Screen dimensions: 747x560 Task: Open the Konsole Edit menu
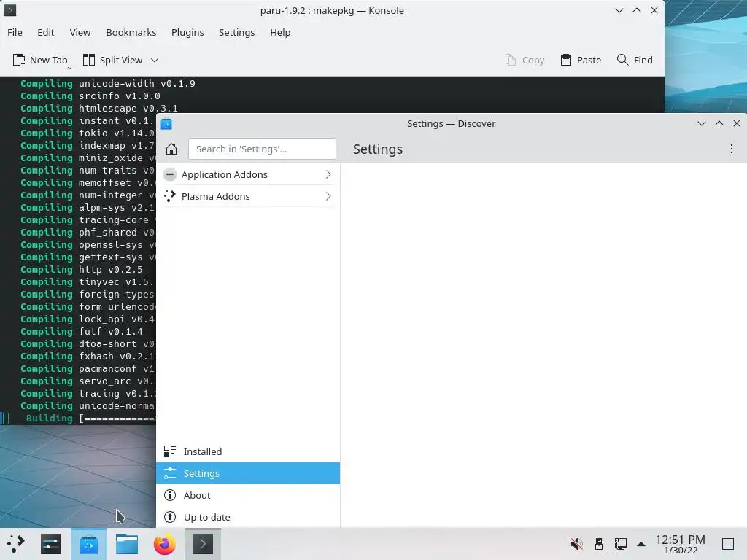tap(46, 32)
